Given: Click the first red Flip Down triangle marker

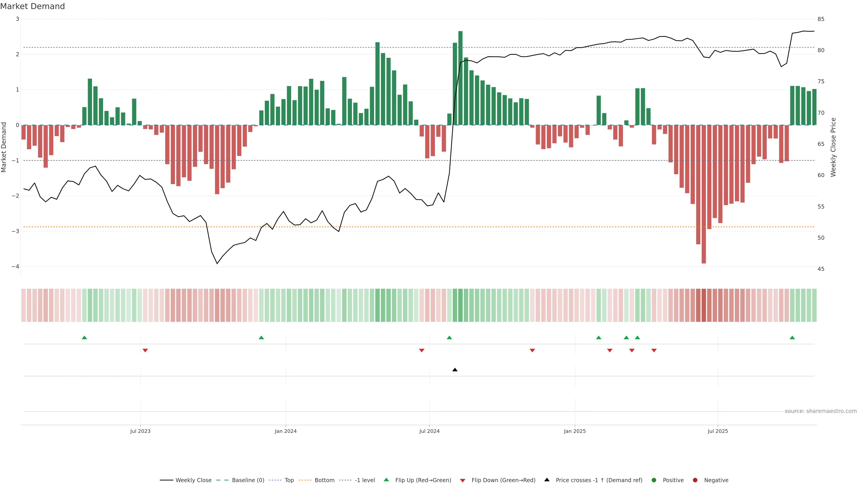Looking at the screenshot, I should click(145, 351).
